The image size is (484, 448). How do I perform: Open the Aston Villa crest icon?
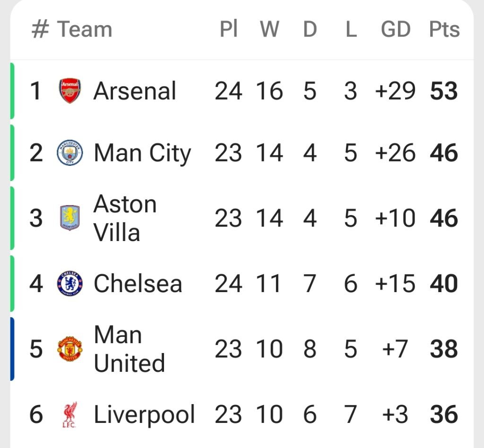70,218
